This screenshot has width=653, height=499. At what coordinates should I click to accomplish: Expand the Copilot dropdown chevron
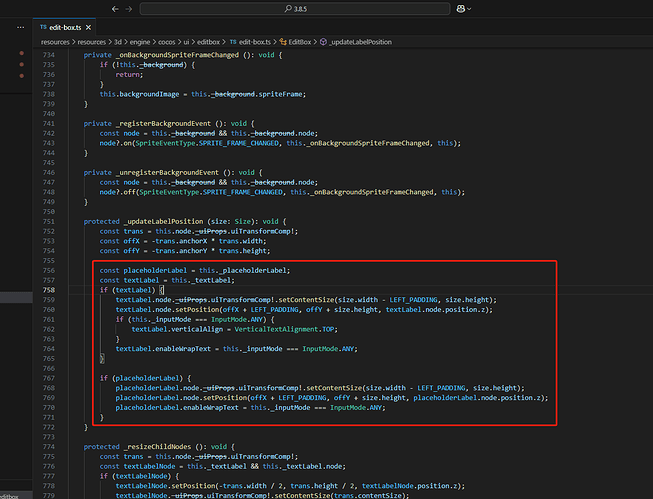click(x=469, y=9)
